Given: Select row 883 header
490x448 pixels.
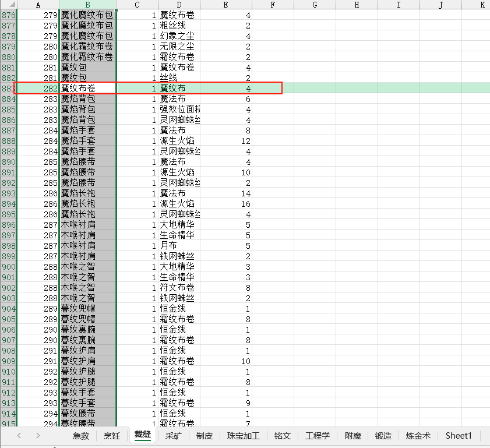Looking at the screenshot, I should (x=8, y=89).
